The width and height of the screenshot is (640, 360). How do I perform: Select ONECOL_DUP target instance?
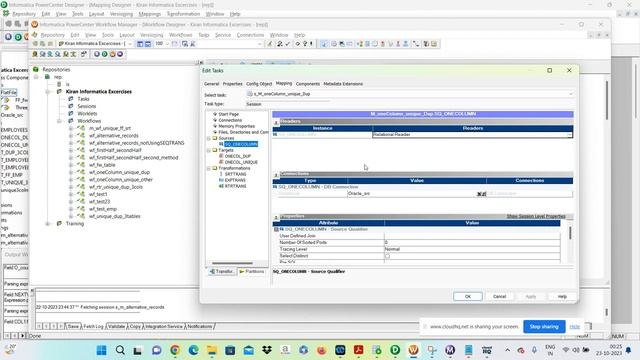[238, 156]
